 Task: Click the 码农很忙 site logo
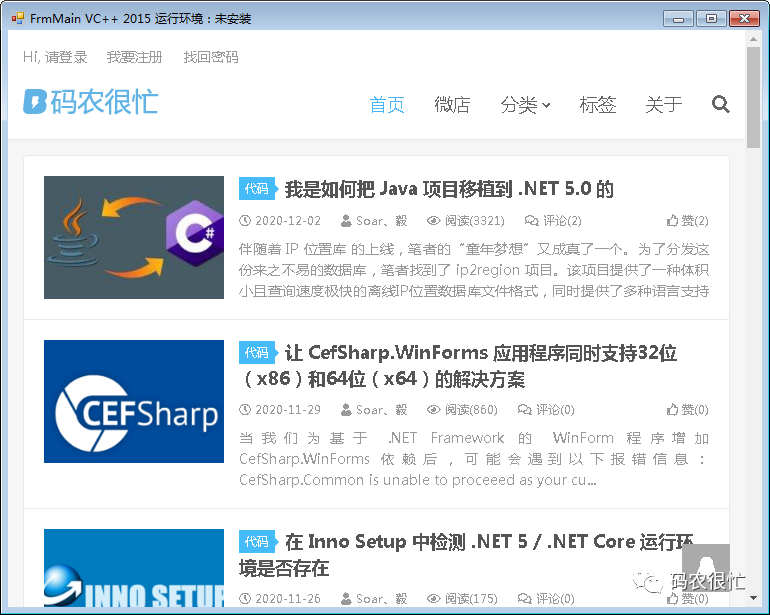(90, 102)
